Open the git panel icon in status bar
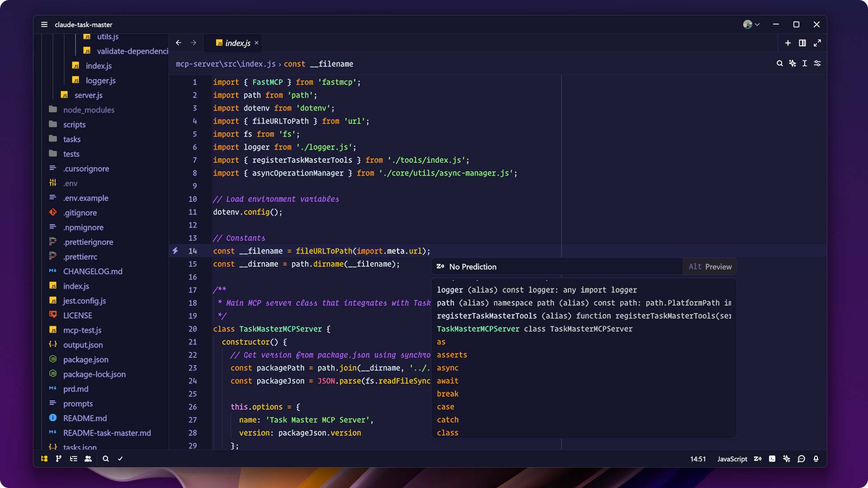868x488 pixels. [x=59, y=459]
